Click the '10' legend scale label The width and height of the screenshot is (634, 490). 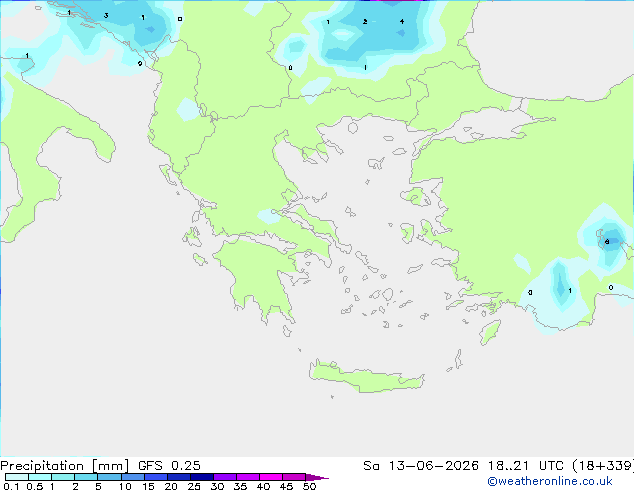coord(125,486)
